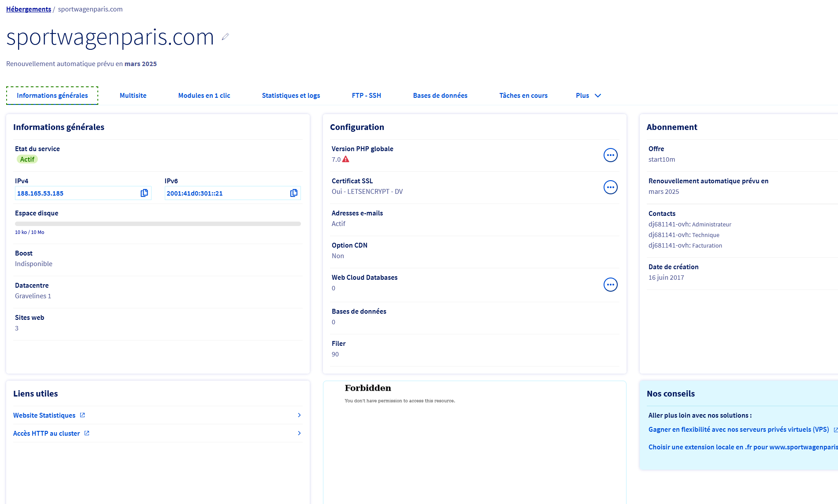838x504 pixels.
Task: Copy the IPv4 address with copy icon
Action: [x=144, y=193]
